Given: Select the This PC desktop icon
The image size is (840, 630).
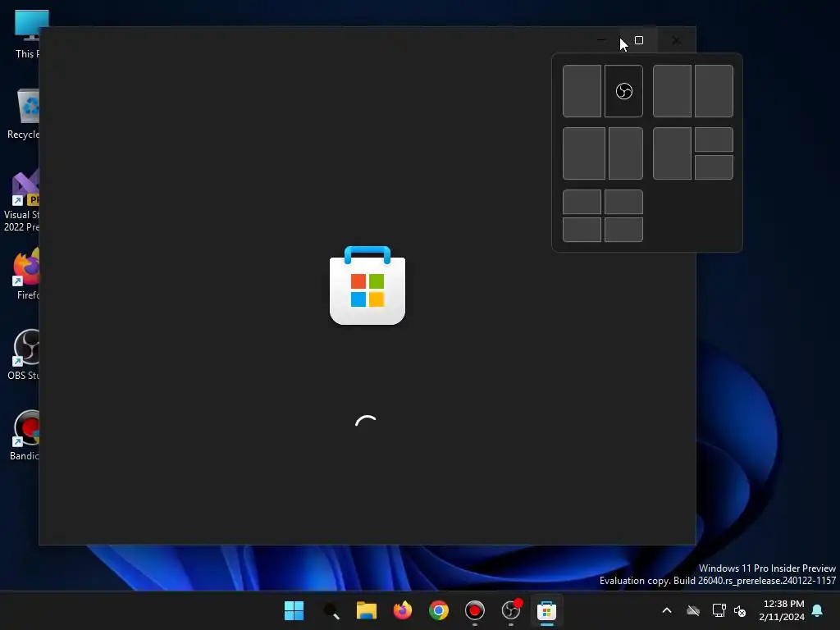Looking at the screenshot, I should coord(28,34).
